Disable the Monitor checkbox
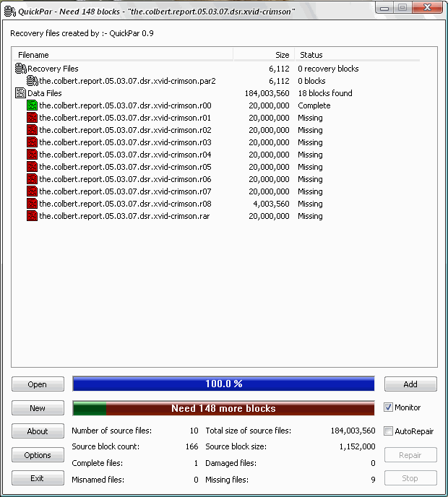 [x=388, y=407]
